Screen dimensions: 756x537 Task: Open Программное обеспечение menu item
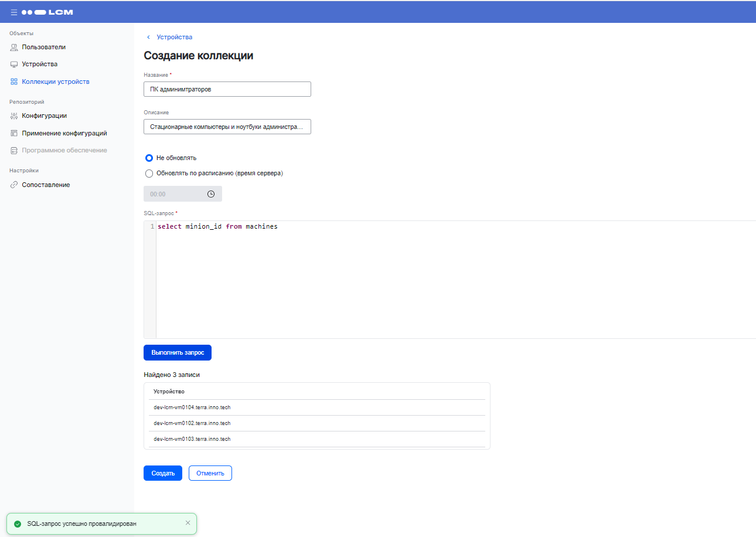pos(64,150)
